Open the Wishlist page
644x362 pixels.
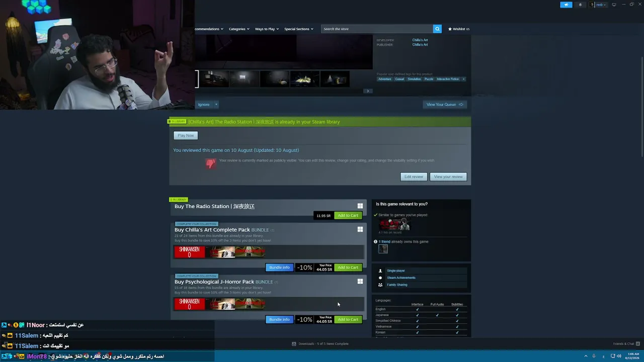coord(459,29)
